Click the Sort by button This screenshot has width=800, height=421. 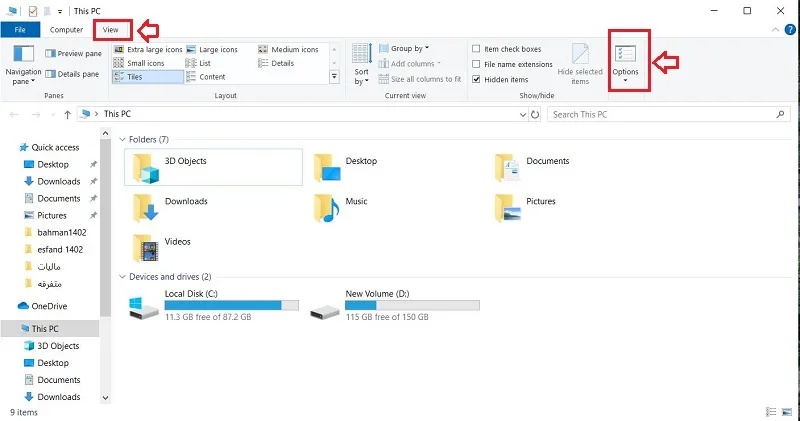pyautogui.click(x=361, y=64)
